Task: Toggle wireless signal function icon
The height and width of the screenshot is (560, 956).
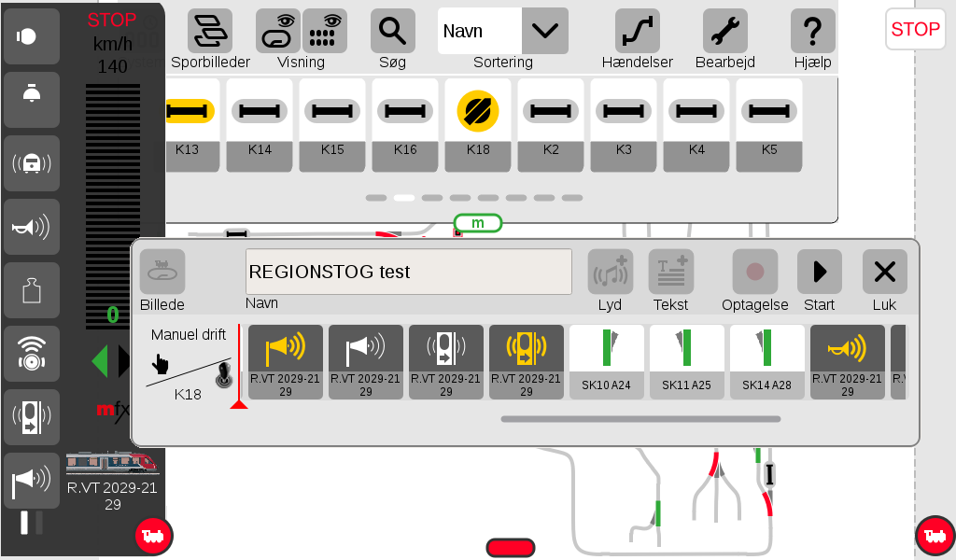Action: coord(32,354)
